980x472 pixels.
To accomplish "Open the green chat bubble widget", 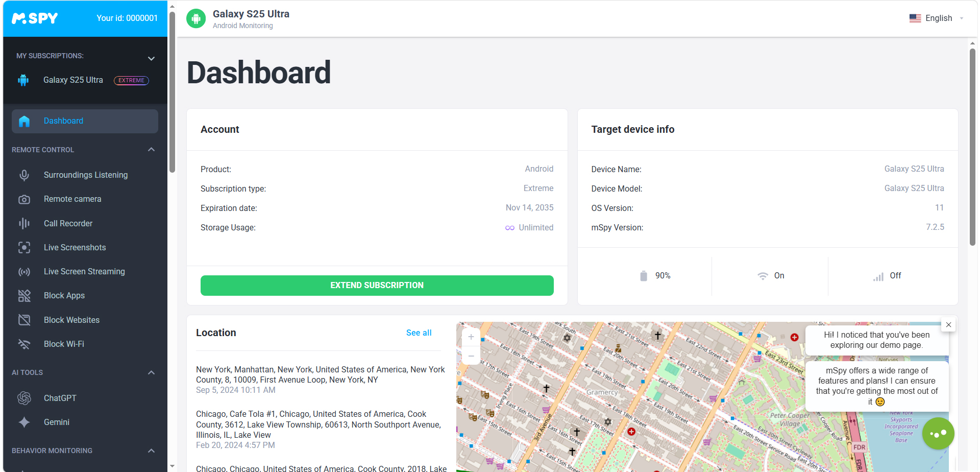I will tap(938, 434).
